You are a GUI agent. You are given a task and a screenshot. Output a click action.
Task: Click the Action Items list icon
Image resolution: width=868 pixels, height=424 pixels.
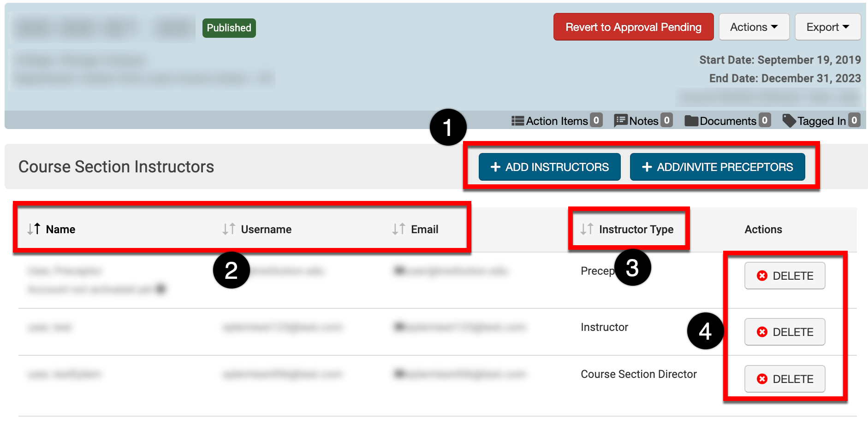517,121
